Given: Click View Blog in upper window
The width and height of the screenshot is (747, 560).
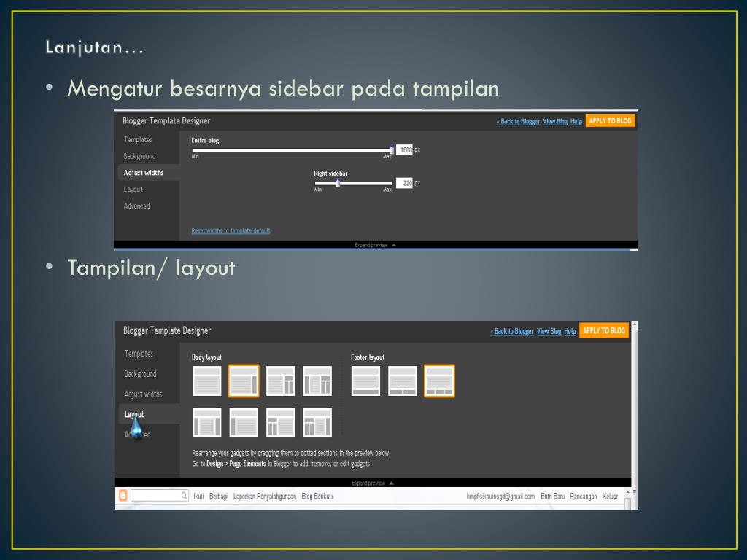Looking at the screenshot, I should click(555, 122).
